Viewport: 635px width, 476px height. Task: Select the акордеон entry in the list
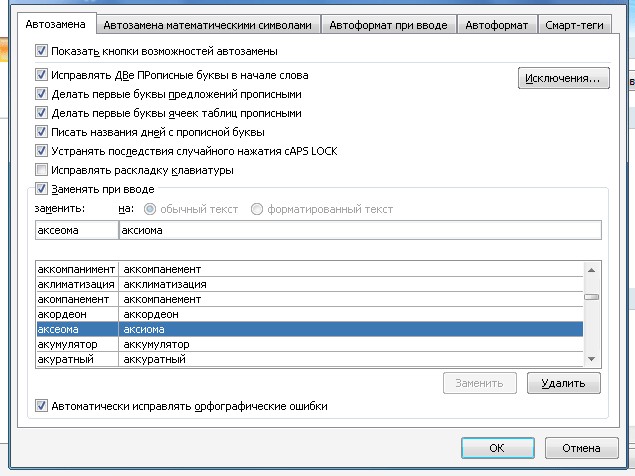tap(75, 314)
